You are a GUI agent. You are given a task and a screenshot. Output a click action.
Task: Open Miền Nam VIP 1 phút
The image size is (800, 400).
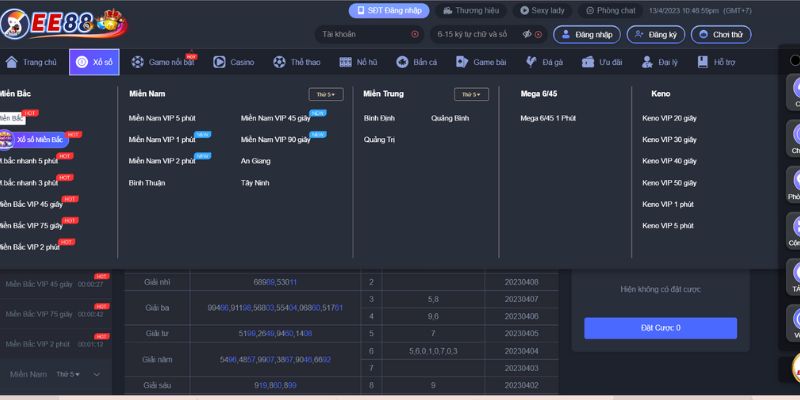click(162, 139)
